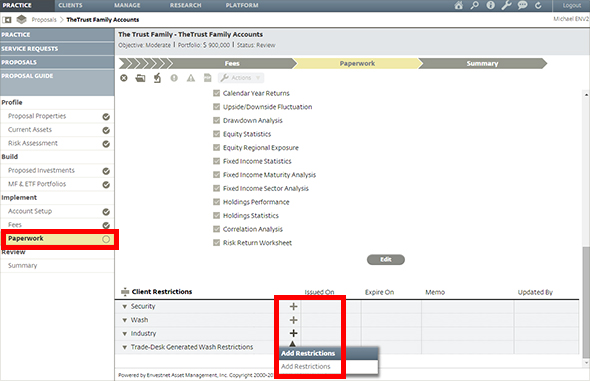The height and width of the screenshot is (381, 590).
Task: Click the folder icon in proposal toolbar
Action: pos(140,78)
